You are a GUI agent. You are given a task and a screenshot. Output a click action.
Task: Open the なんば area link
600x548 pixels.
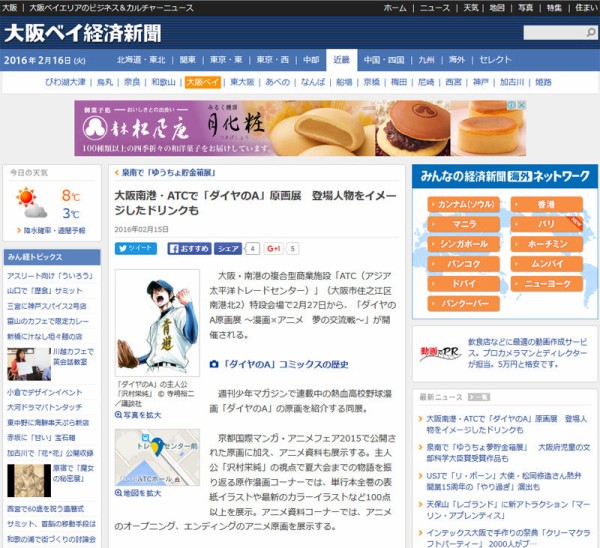(x=313, y=82)
